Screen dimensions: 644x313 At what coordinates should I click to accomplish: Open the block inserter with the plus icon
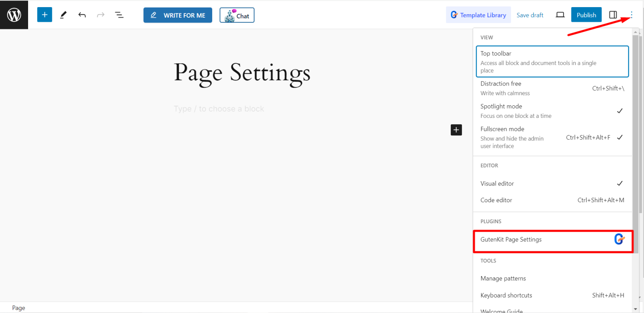tap(44, 14)
